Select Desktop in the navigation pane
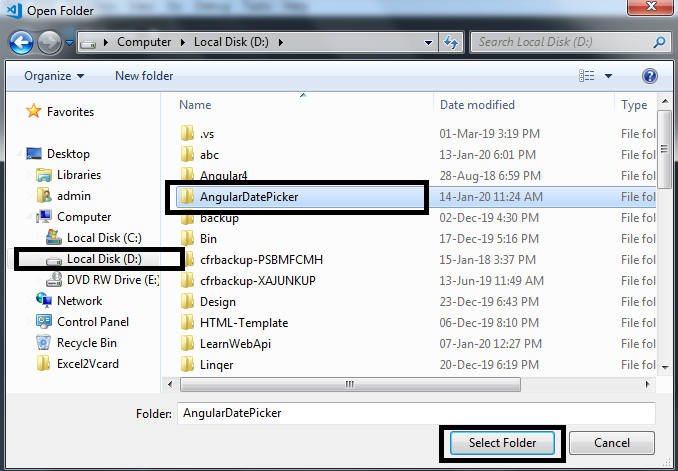The width and height of the screenshot is (678, 471). point(68,154)
